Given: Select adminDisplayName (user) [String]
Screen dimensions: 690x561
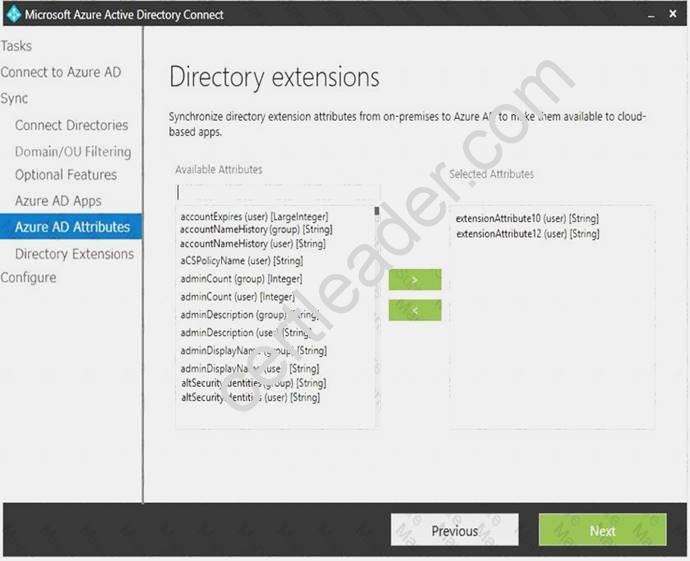Looking at the screenshot, I should click(x=250, y=368).
